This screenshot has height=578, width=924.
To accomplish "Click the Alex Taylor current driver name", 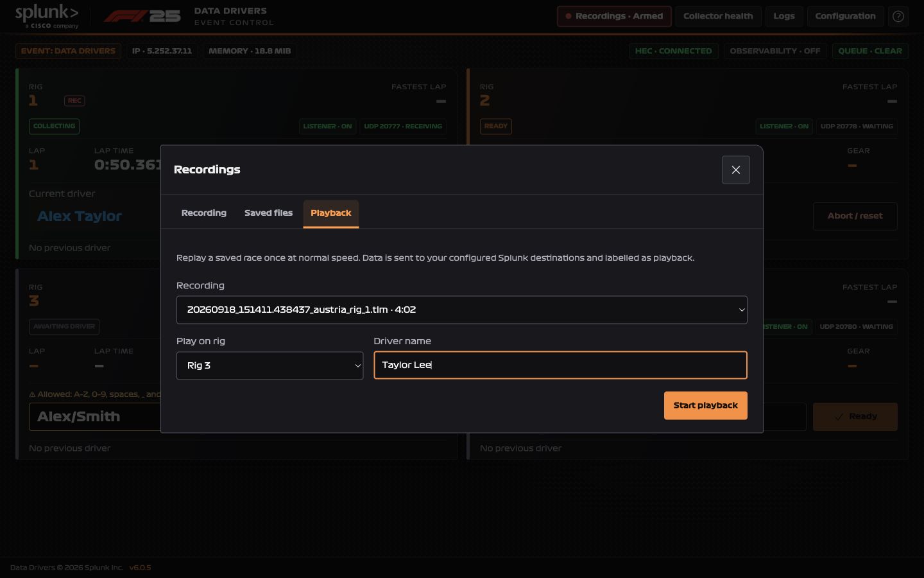I will point(80,216).
